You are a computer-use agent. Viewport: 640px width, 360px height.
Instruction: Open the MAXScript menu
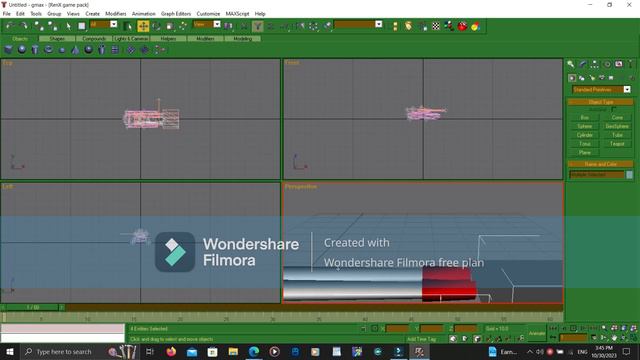pyautogui.click(x=237, y=13)
